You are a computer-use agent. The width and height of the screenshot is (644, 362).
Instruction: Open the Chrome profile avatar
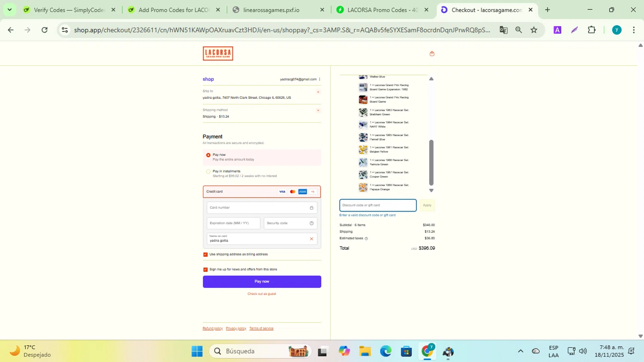point(617,30)
